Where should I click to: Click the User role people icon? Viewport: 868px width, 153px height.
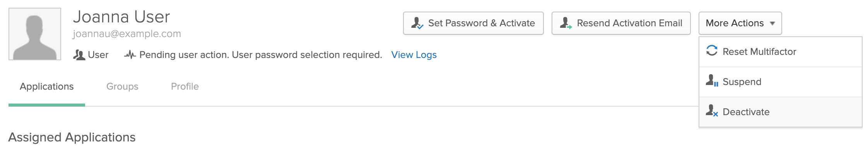pyautogui.click(x=79, y=55)
